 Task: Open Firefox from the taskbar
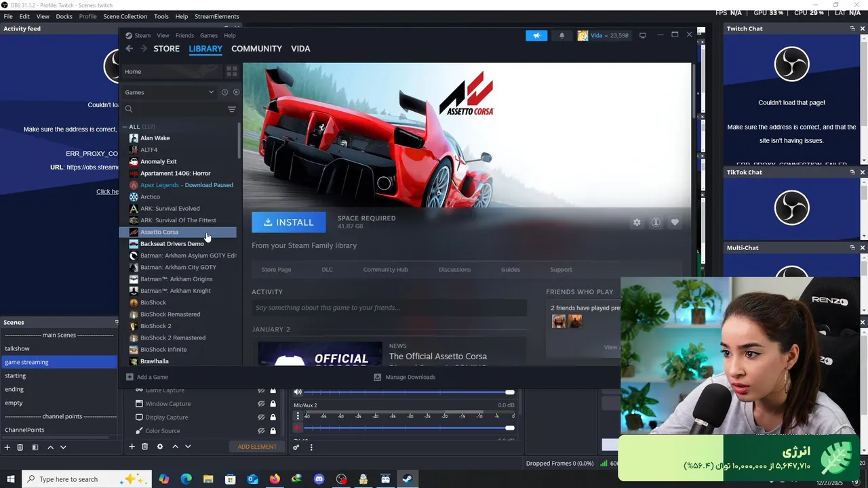[x=275, y=479]
